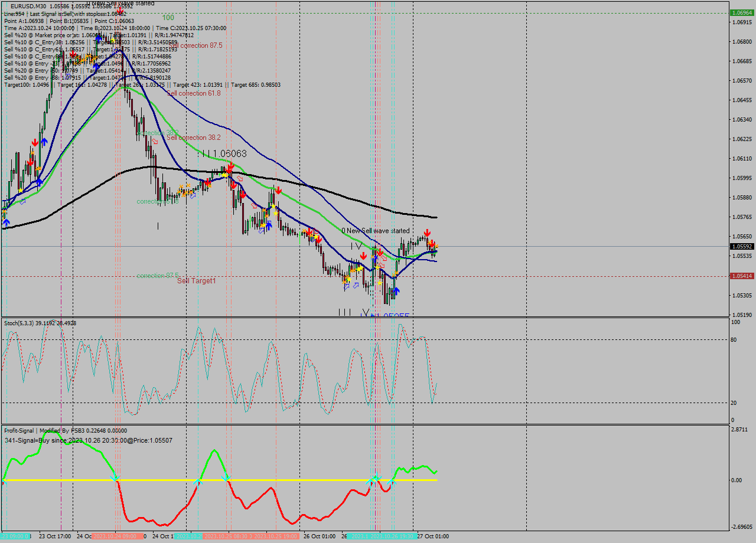Click the yellow star signal marker near the 1.05414 line
Viewport: 756px width, 543px height.
pyautogui.click(x=349, y=278)
